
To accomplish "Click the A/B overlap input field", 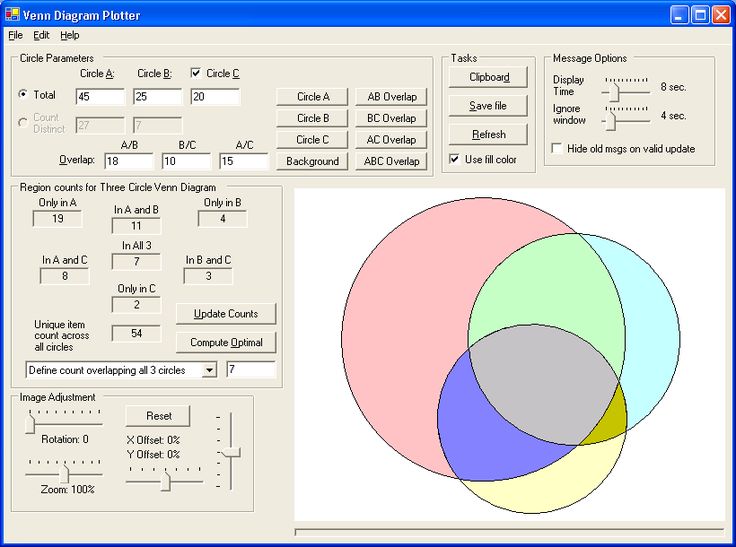I will (x=129, y=161).
